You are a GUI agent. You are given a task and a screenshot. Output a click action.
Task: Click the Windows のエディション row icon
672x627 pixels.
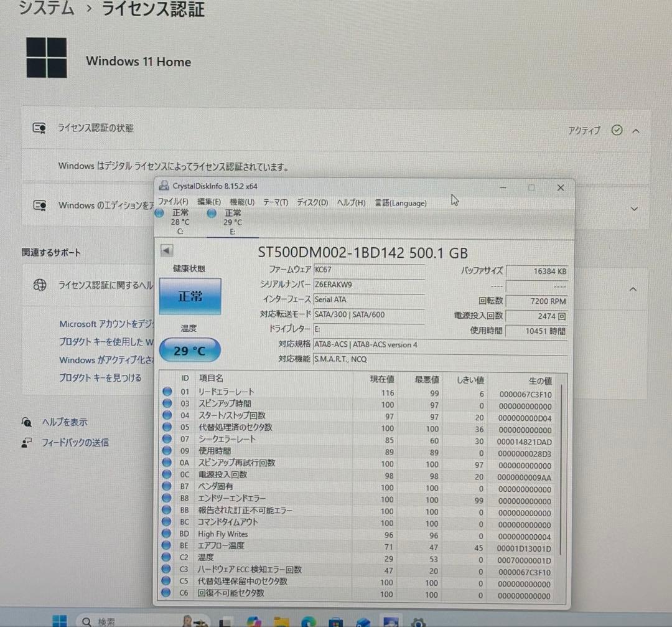pyautogui.click(x=40, y=205)
